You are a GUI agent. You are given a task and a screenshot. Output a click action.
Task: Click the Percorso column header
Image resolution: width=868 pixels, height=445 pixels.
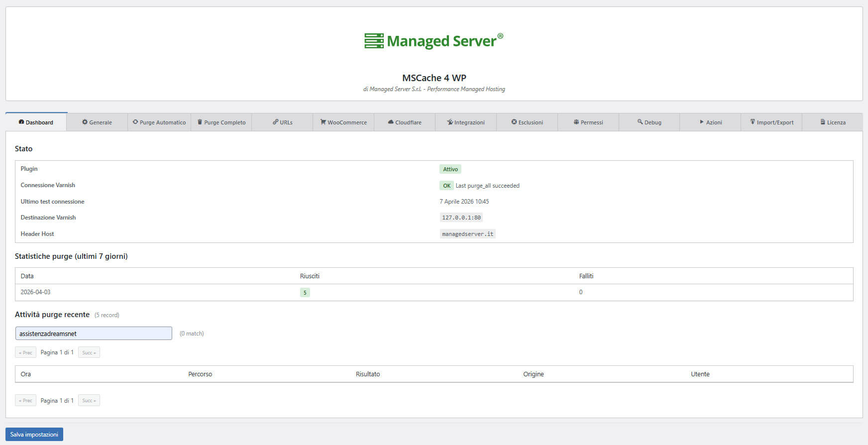(200, 374)
